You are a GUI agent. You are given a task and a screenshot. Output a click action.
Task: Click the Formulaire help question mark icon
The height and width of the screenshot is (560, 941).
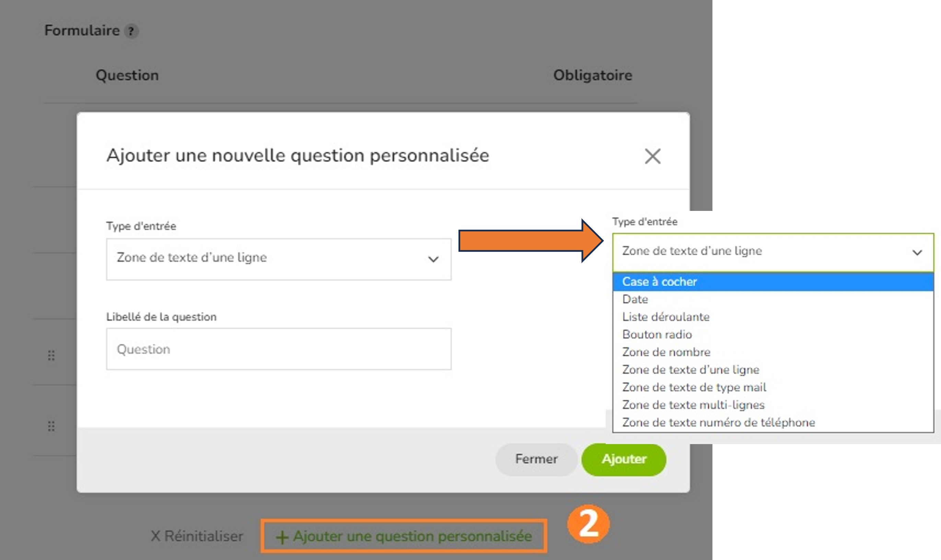[x=131, y=31]
